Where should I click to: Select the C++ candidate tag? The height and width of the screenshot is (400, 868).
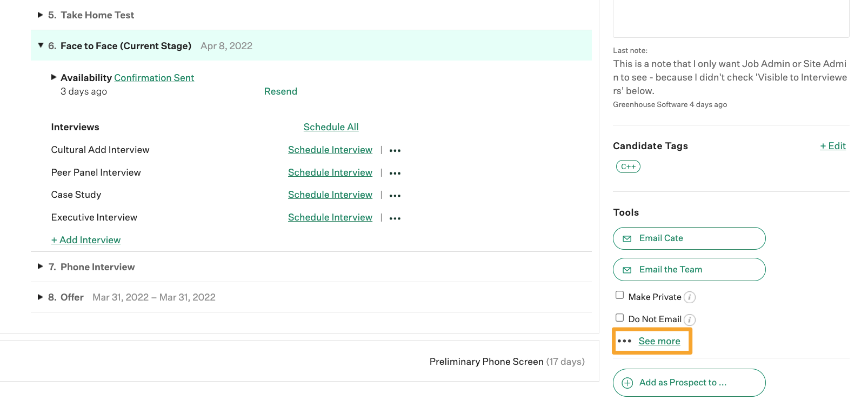coord(628,166)
